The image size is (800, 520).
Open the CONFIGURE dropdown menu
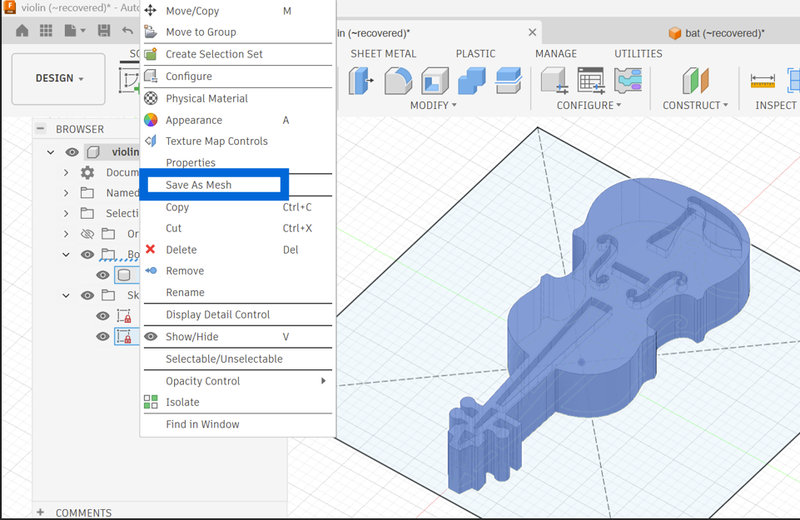point(589,105)
